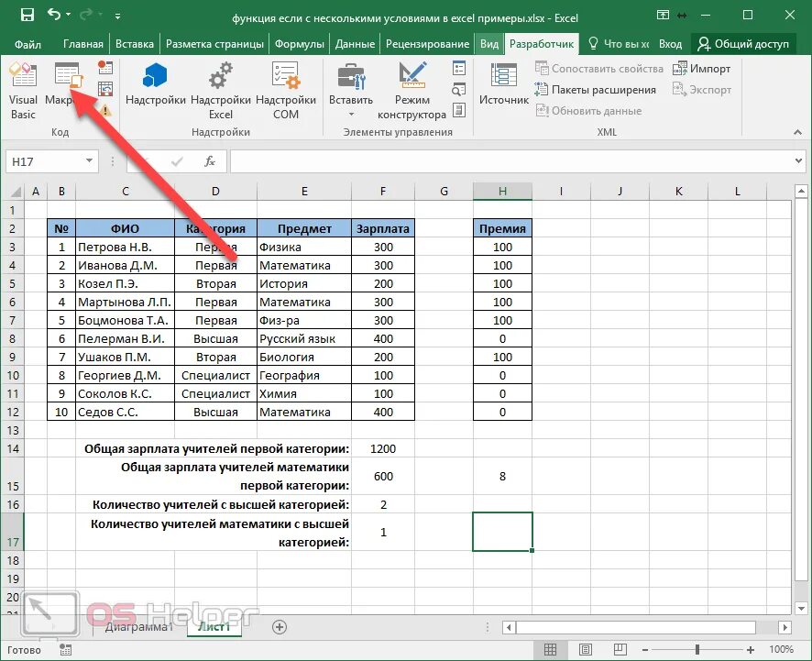Viewport: 812px width, 661px height.
Task: Add a new sheet with plus button
Action: click(x=280, y=627)
